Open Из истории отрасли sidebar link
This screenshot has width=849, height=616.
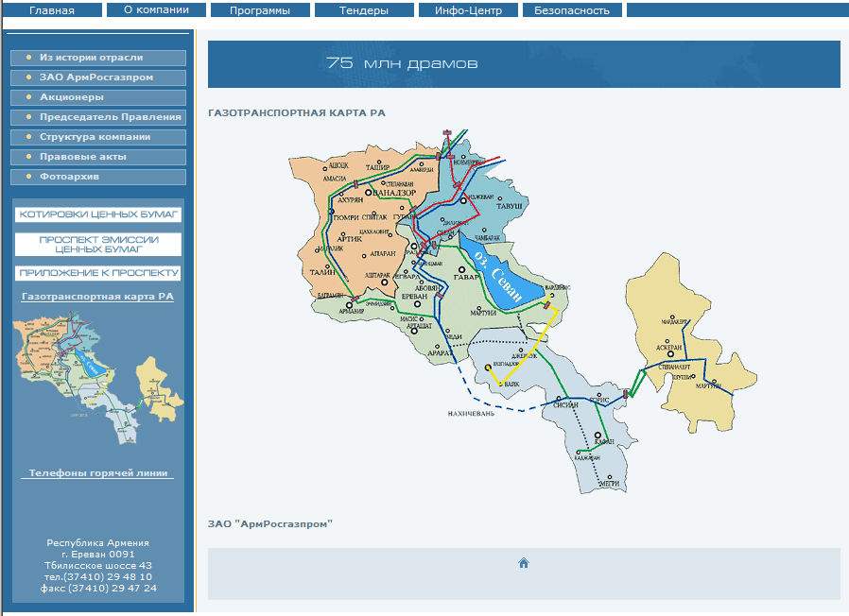pyautogui.click(x=98, y=58)
